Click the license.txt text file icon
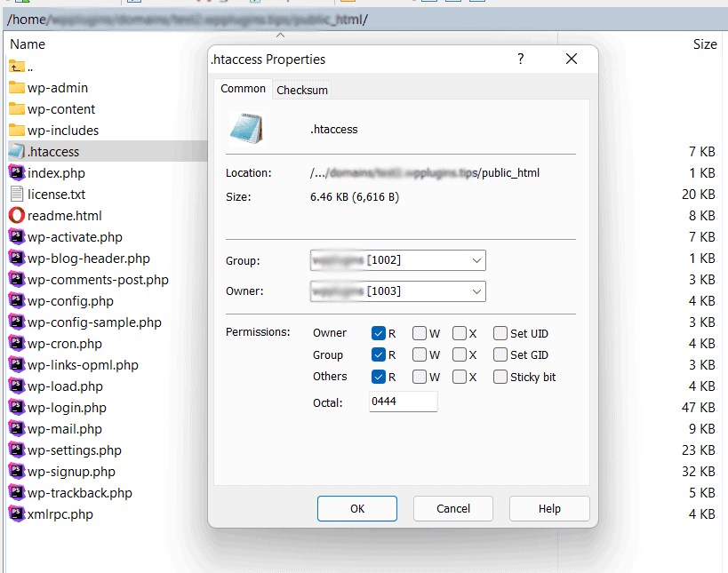 coord(17,195)
